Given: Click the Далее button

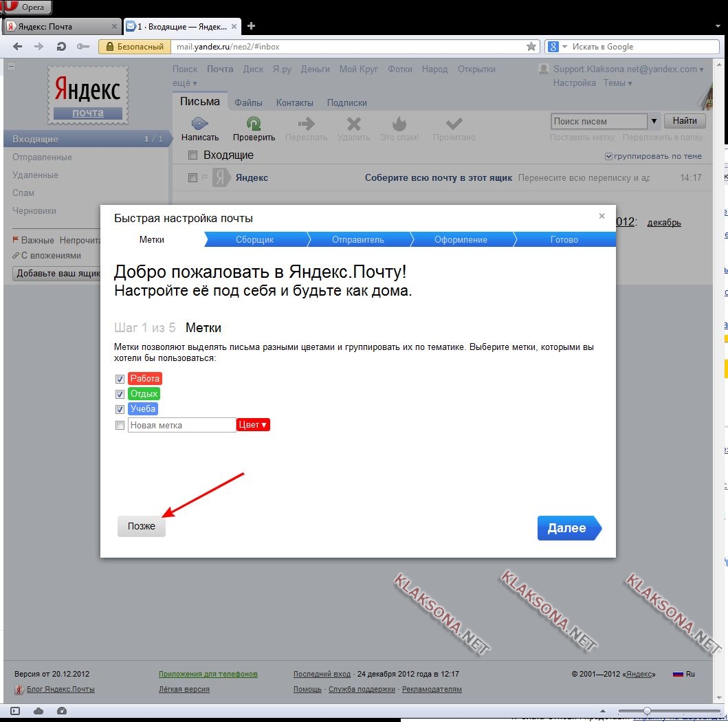Looking at the screenshot, I should (x=569, y=528).
